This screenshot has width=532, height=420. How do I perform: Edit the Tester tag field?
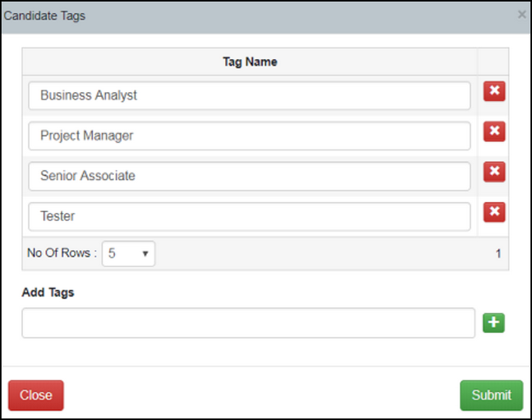coord(250,216)
